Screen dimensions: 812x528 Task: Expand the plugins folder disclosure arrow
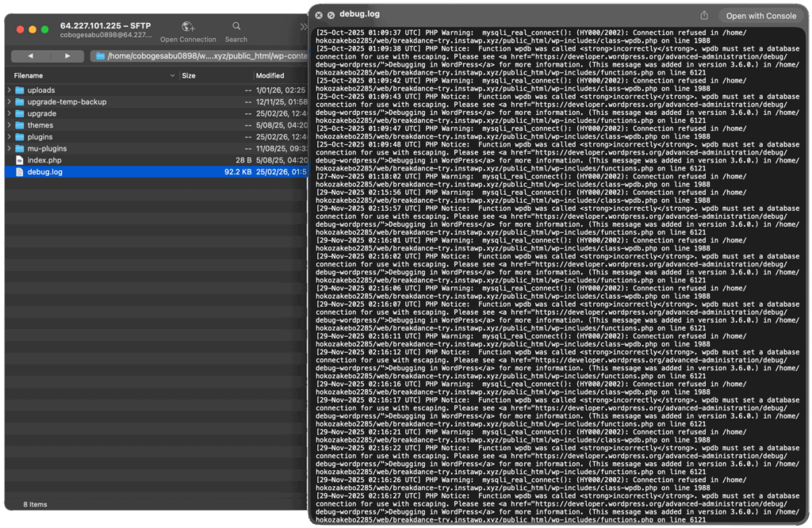coord(10,137)
